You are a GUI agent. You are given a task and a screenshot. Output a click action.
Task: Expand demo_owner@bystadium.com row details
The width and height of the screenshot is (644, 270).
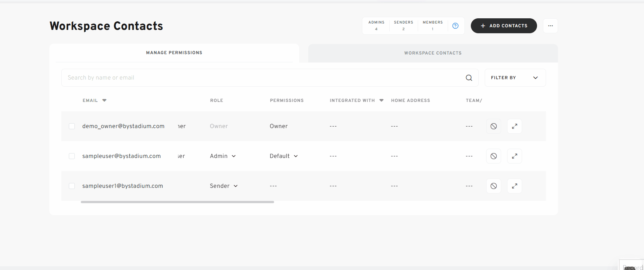(x=515, y=126)
